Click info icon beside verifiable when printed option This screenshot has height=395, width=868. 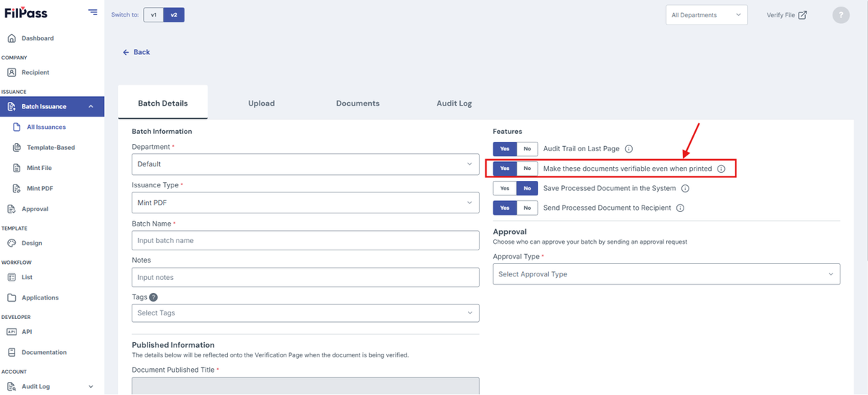[721, 169]
